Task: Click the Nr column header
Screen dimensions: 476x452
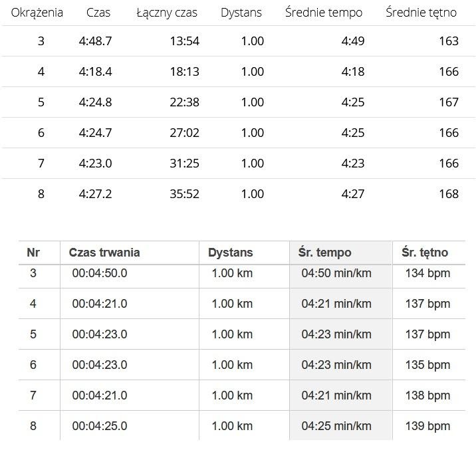Action: pos(33,253)
